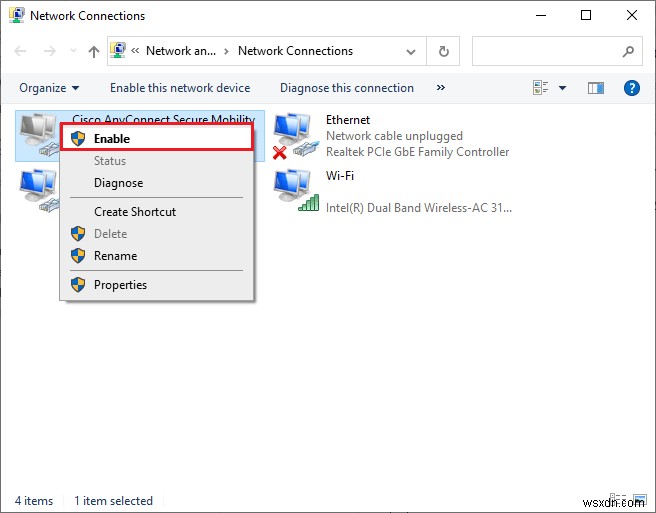
Task: Click the Wi-Fi label
Action: tap(340, 175)
